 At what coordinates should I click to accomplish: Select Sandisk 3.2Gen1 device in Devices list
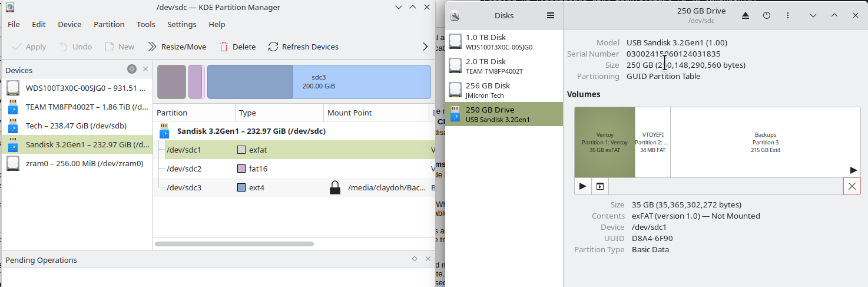pyautogui.click(x=77, y=144)
